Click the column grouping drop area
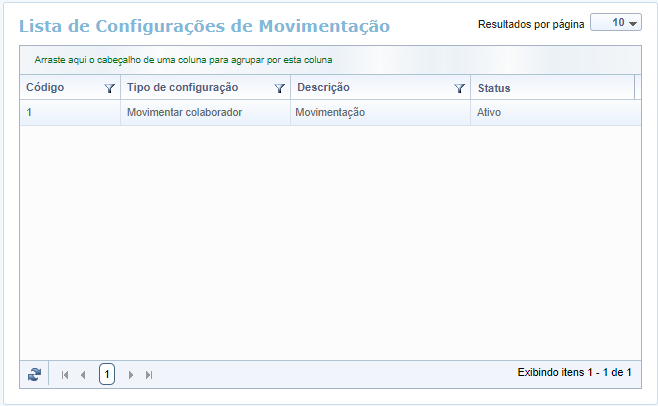Viewport: 658px width, 406px height. (x=183, y=60)
